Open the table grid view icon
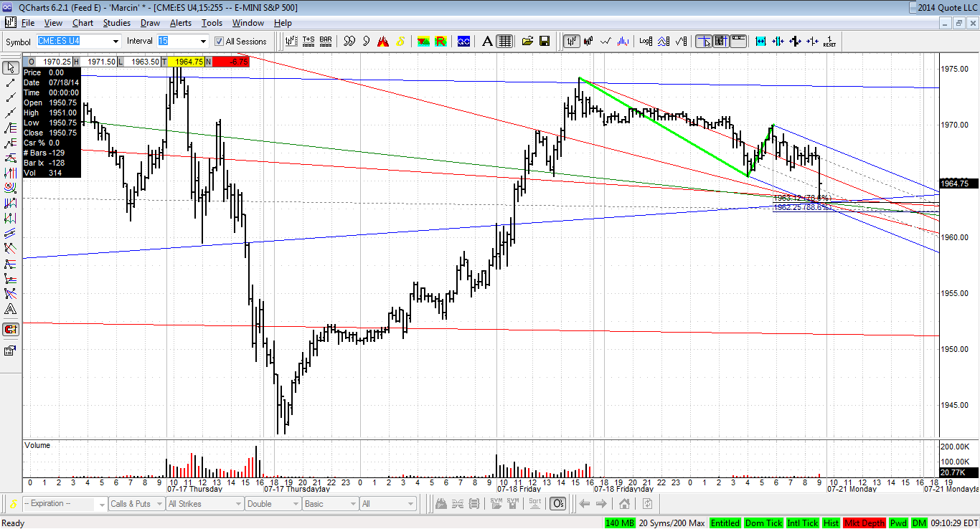 click(x=504, y=41)
